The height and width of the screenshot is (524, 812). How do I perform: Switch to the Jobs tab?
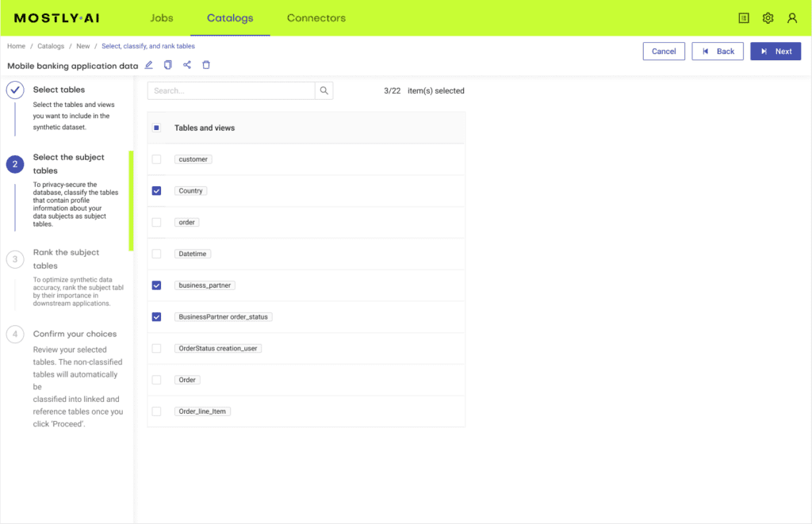click(162, 18)
